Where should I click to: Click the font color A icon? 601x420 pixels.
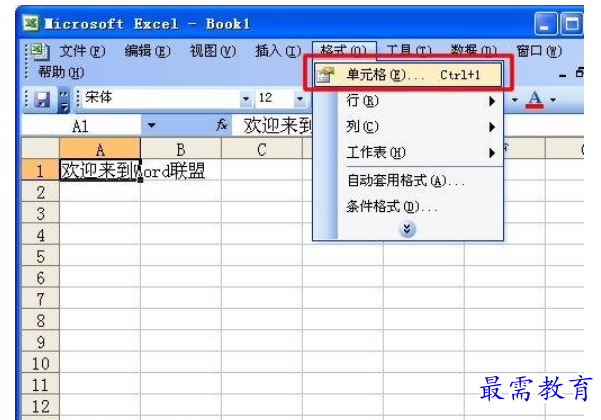(534, 100)
